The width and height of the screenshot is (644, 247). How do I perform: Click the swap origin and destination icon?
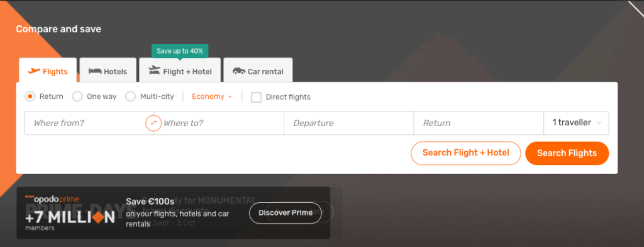point(153,123)
